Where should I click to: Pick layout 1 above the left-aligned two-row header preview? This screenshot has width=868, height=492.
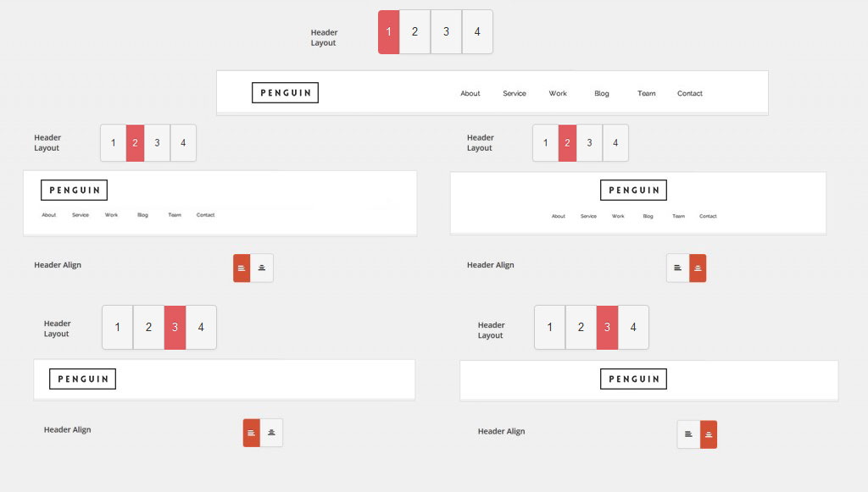[114, 143]
